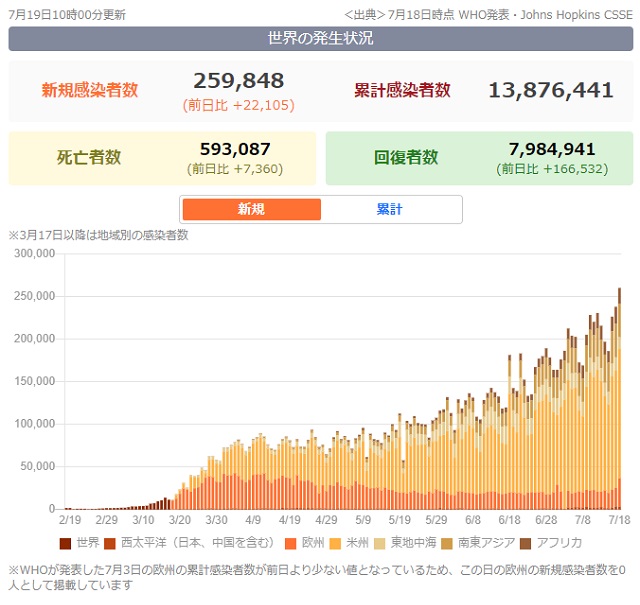Click the 2/19 x-axis date label
This screenshot has height=605, width=640.
coord(70,520)
